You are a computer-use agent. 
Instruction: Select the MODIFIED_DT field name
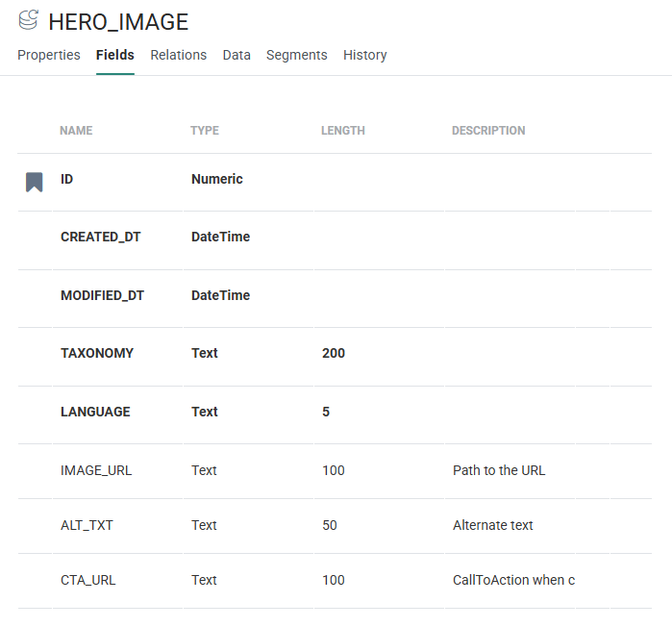102,295
